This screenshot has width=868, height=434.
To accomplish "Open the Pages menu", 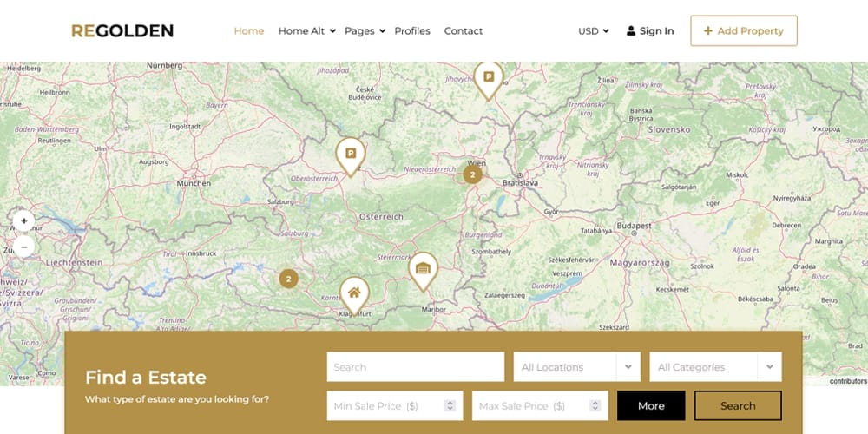I will 365,31.
